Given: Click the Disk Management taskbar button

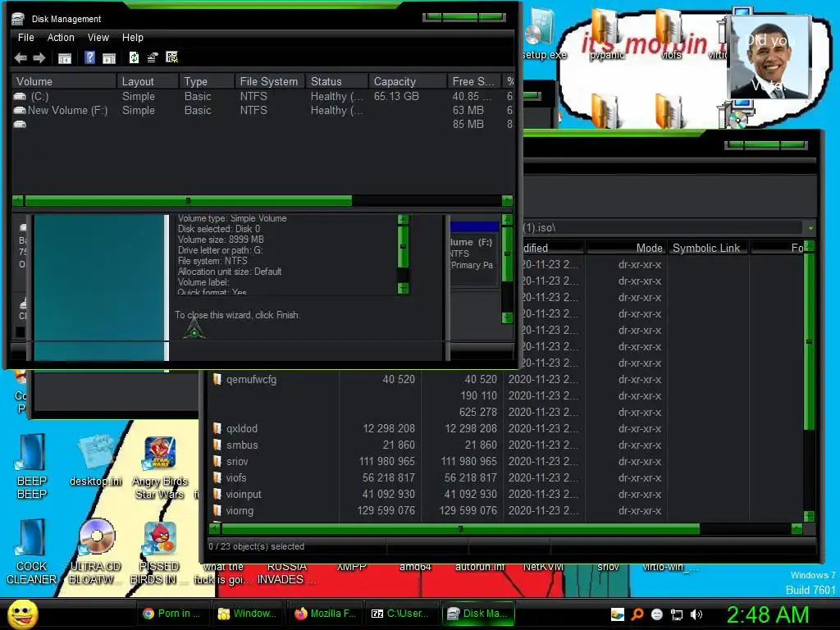Looking at the screenshot, I should point(478,614).
